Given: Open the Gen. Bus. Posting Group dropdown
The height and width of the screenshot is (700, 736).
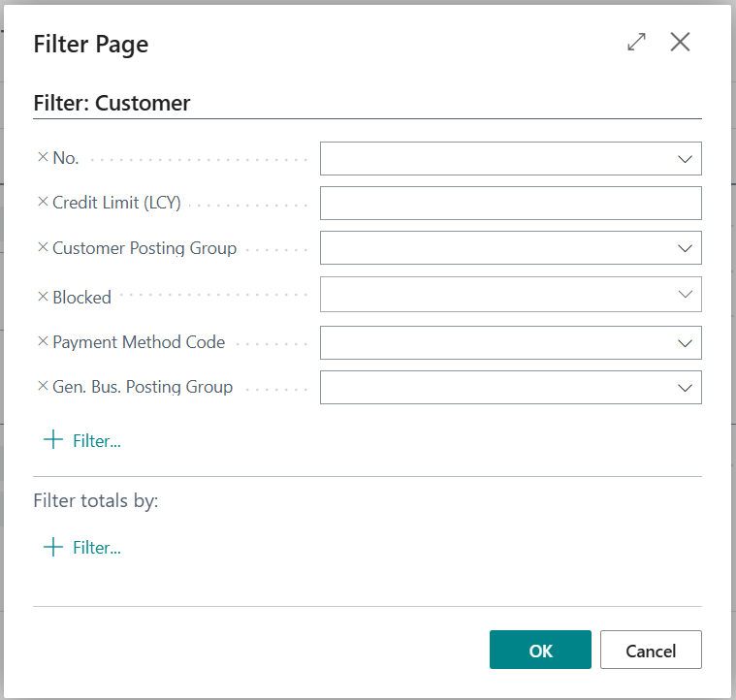Looking at the screenshot, I should pyautogui.click(x=685, y=388).
